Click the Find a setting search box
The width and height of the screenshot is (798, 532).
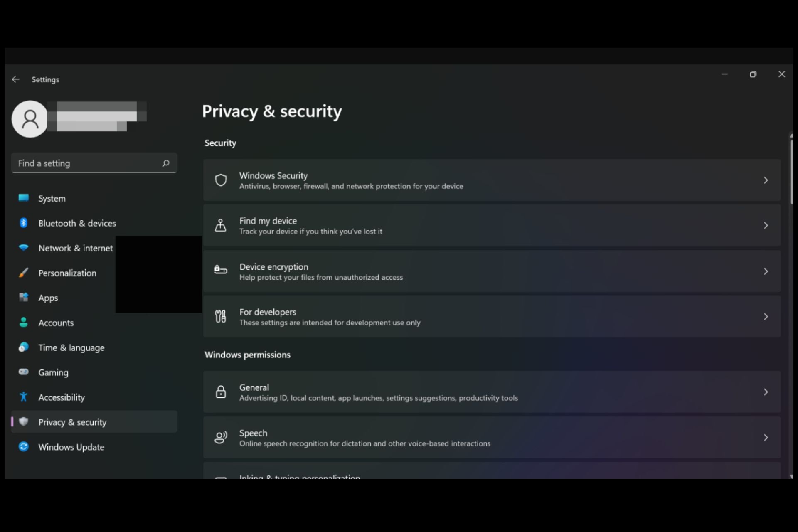pyautogui.click(x=94, y=163)
